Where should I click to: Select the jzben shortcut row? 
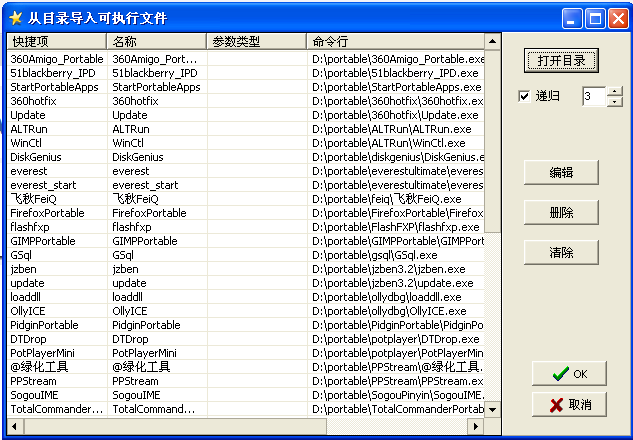pos(245,269)
